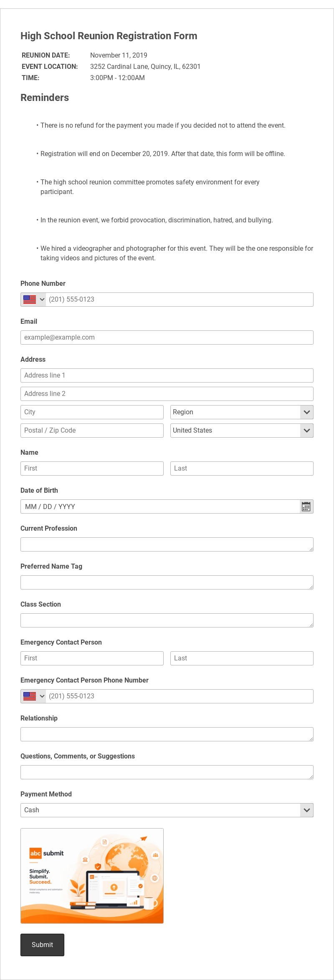Focus the Class Section text area
Image resolution: width=334 pixels, height=980 pixels.
tap(167, 620)
